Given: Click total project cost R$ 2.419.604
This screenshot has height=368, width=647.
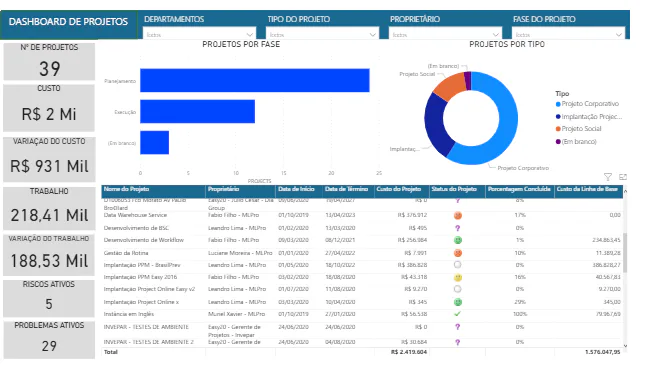Looking at the screenshot, I should point(409,352).
